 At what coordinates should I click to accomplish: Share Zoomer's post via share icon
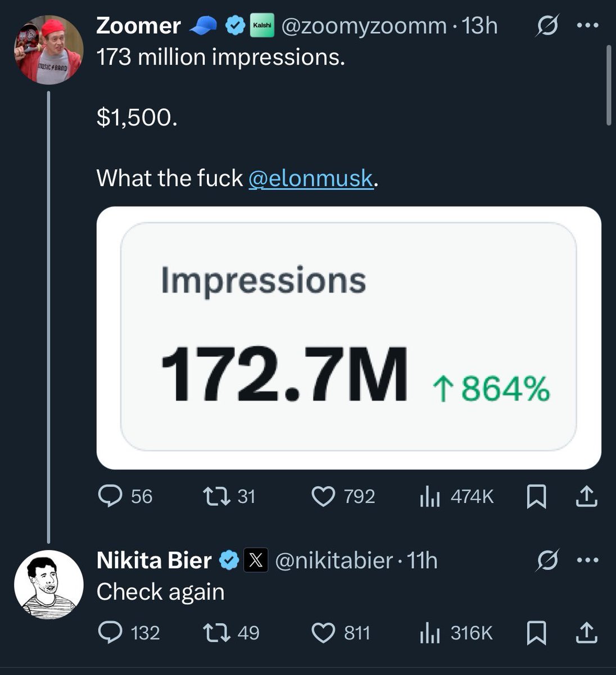pos(586,496)
